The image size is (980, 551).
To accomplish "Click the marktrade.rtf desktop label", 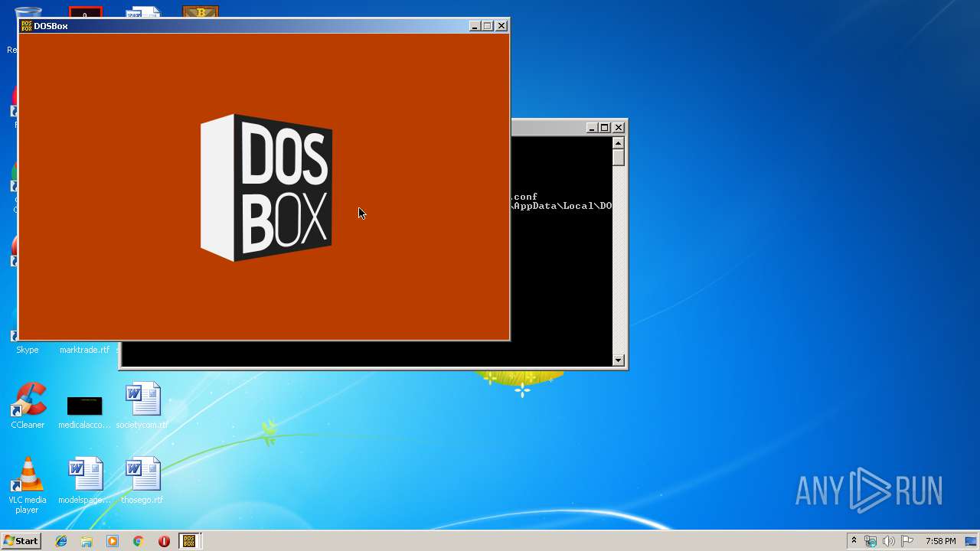I will pyautogui.click(x=84, y=350).
